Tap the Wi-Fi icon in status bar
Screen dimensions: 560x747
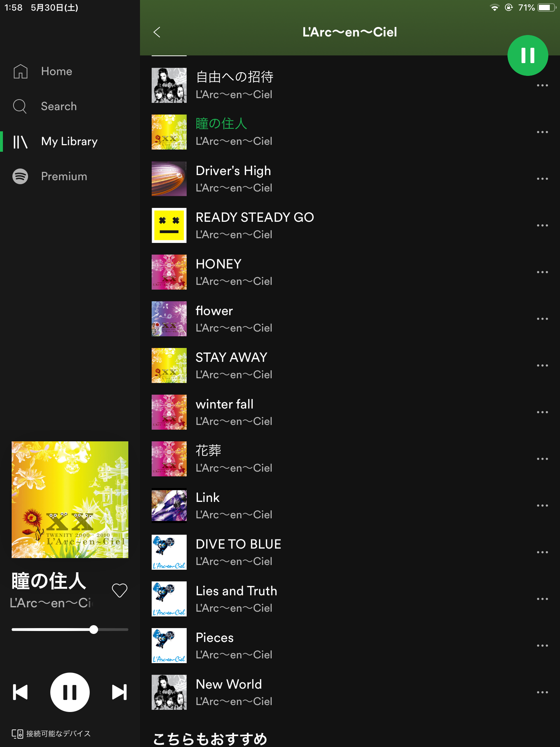pyautogui.click(x=494, y=8)
